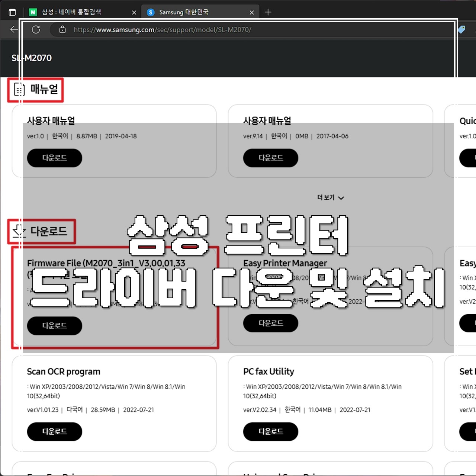
Task: Expand manuals with 더 보기
Action: [331, 197]
